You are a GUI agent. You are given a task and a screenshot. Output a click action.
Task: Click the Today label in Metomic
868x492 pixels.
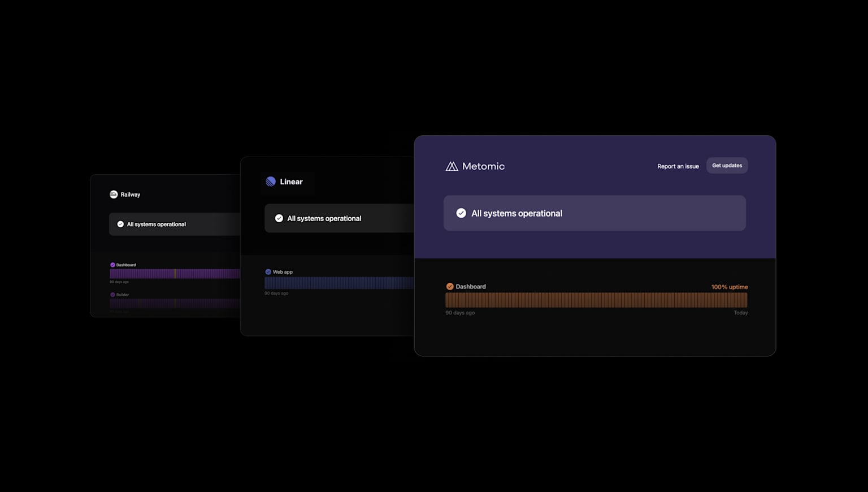click(x=741, y=313)
